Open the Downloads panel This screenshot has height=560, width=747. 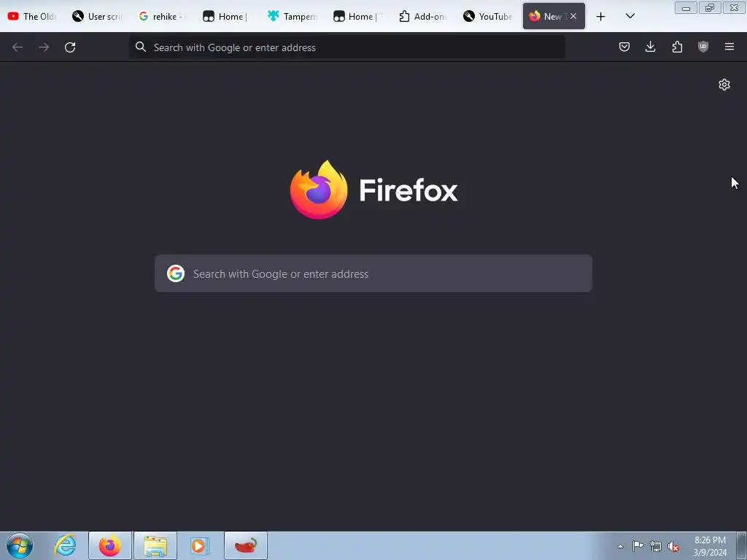(x=650, y=47)
